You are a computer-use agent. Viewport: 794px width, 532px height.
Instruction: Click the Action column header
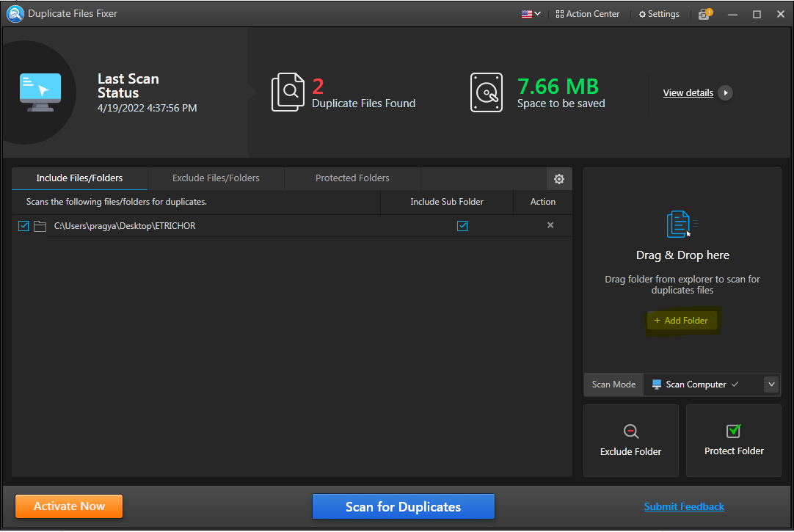pyautogui.click(x=543, y=202)
